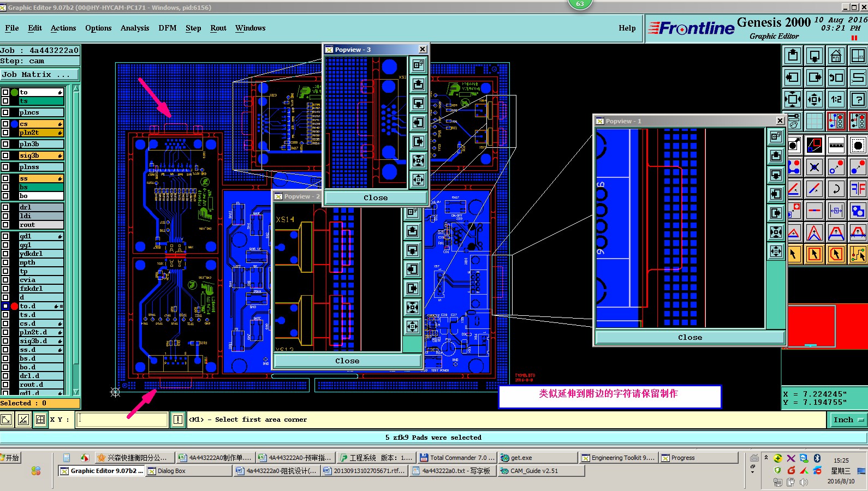Viewport: 868px width, 491px height.
Task: Toggle checkbox for layer 'plncs'
Action: (5, 112)
